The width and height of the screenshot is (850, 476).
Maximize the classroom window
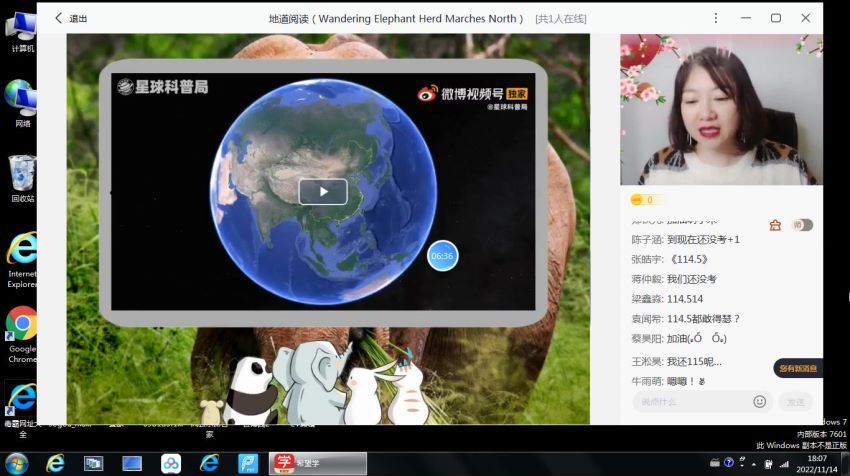click(776, 18)
